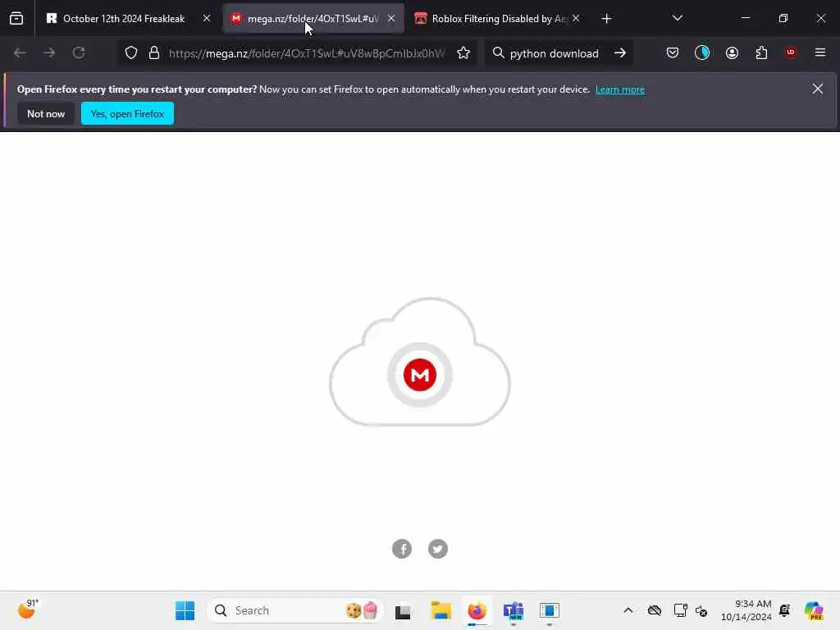Launch Copilot preview from taskbar
Viewport: 840px width, 630px height.
(x=814, y=610)
